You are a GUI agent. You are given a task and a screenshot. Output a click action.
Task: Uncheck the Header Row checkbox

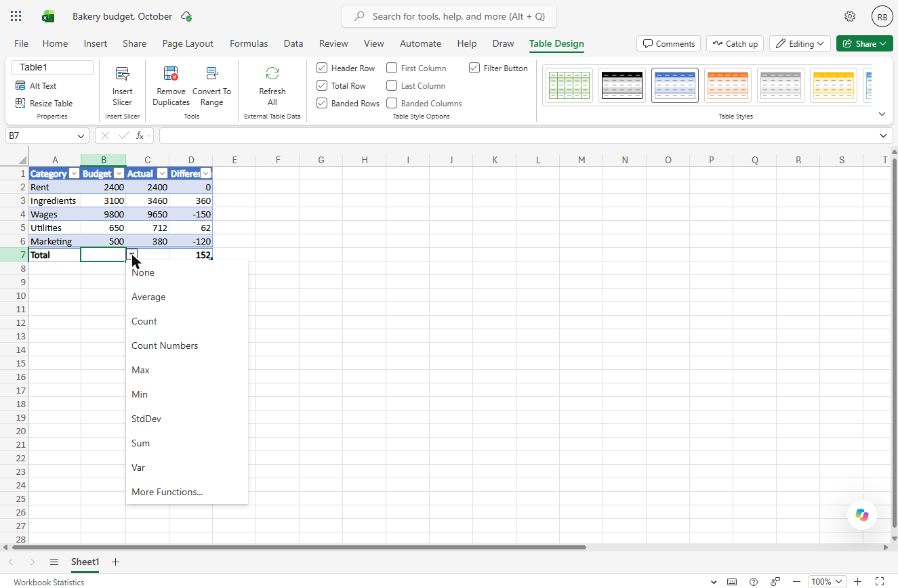tap(322, 68)
